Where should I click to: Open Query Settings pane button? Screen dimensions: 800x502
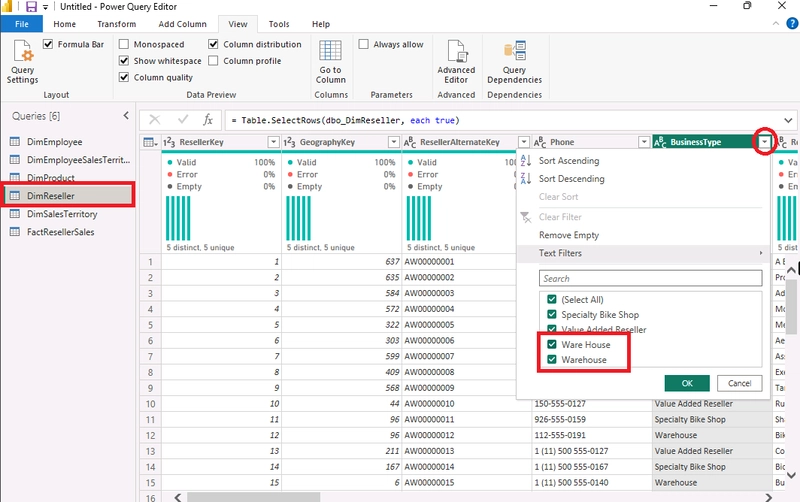click(22, 61)
